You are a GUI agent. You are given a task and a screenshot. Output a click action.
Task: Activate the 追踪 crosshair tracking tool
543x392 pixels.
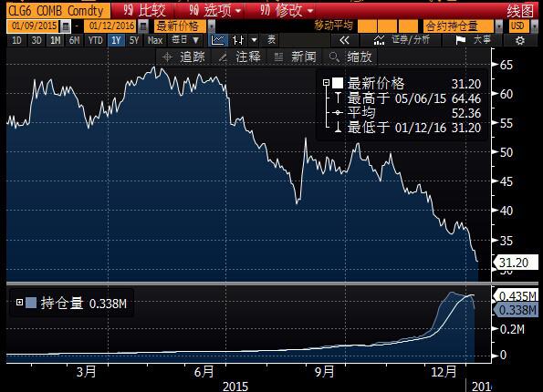pyautogui.click(x=183, y=57)
